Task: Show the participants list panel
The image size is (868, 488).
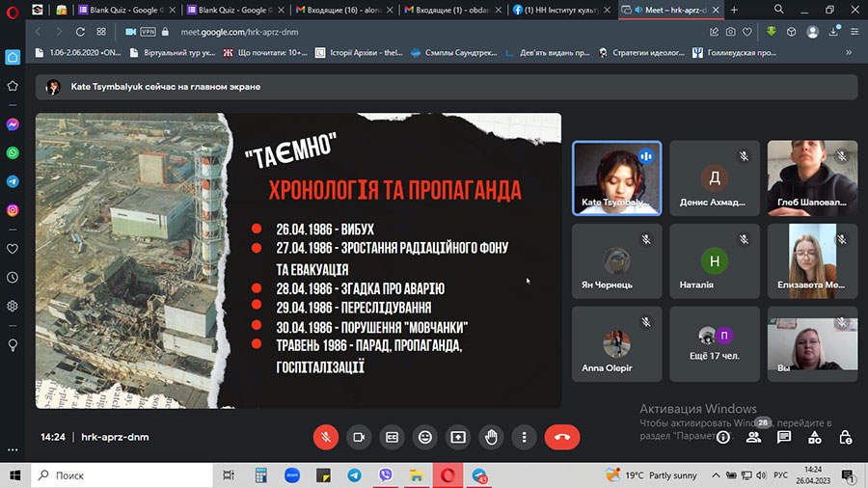Action: click(x=753, y=438)
